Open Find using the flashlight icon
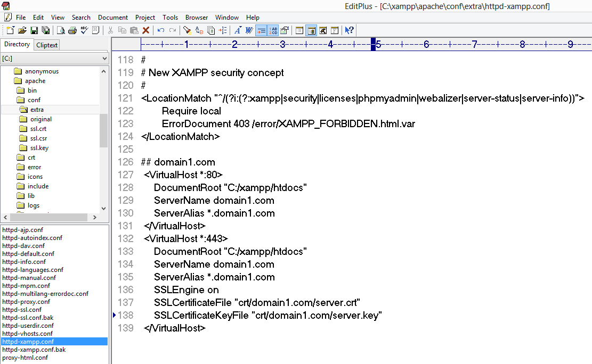Screen dimensions: 592x364 click(188, 30)
